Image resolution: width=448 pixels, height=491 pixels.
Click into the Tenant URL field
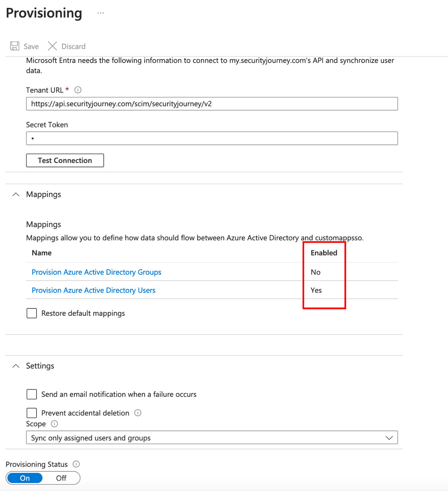(212, 104)
